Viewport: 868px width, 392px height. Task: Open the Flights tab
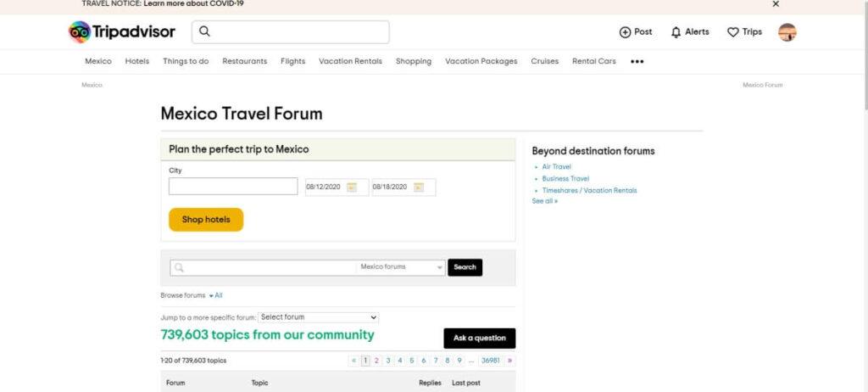(x=292, y=62)
